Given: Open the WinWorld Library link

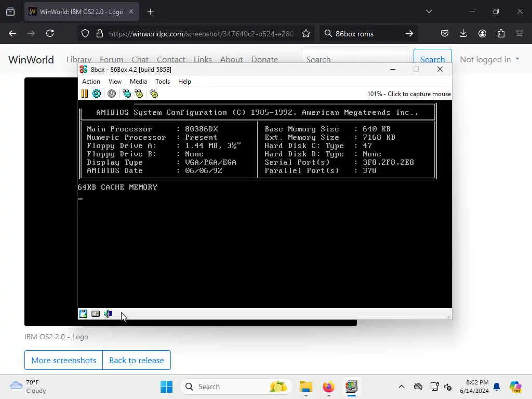Looking at the screenshot, I should [79, 59].
